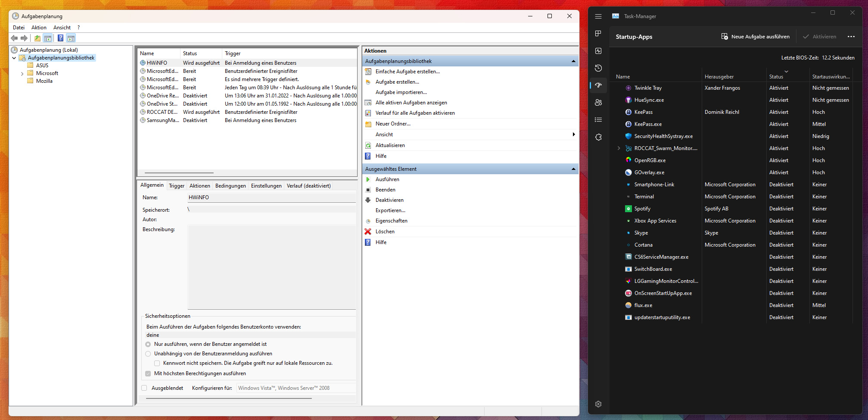Open the Aktion menu

coord(39,28)
